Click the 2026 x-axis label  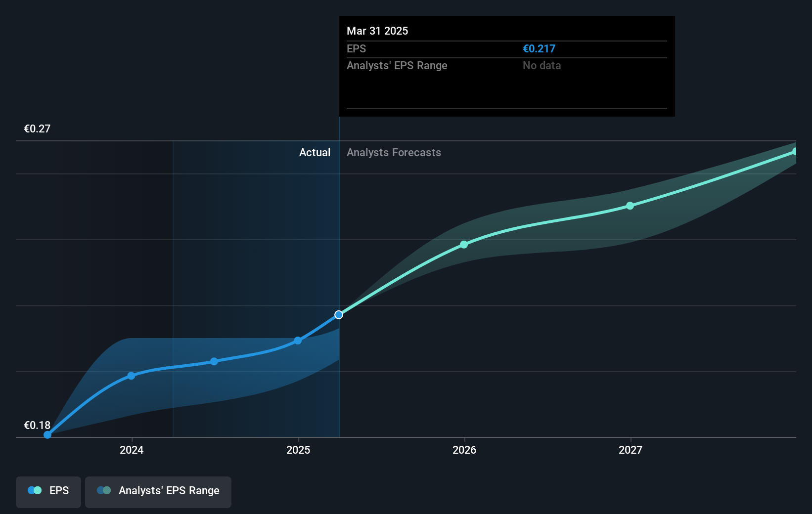pyautogui.click(x=464, y=450)
